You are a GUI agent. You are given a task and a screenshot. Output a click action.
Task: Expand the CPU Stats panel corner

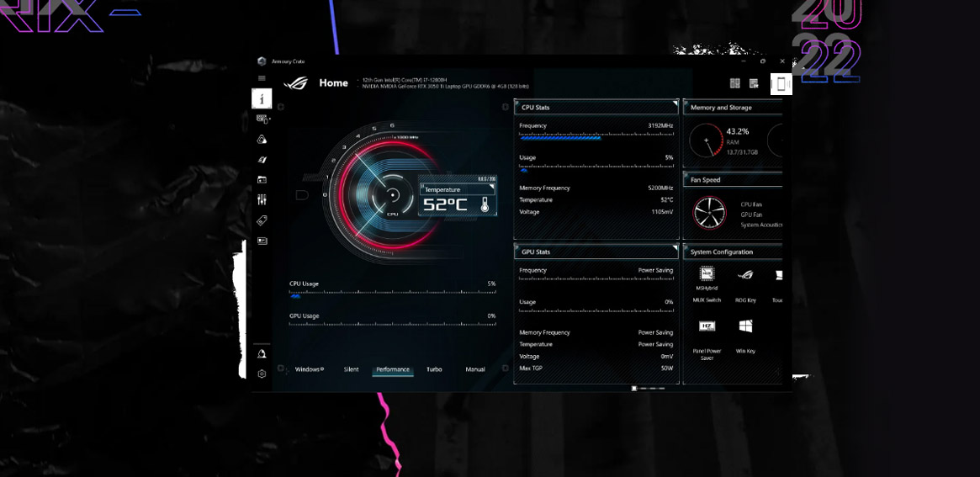click(x=675, y=103)
